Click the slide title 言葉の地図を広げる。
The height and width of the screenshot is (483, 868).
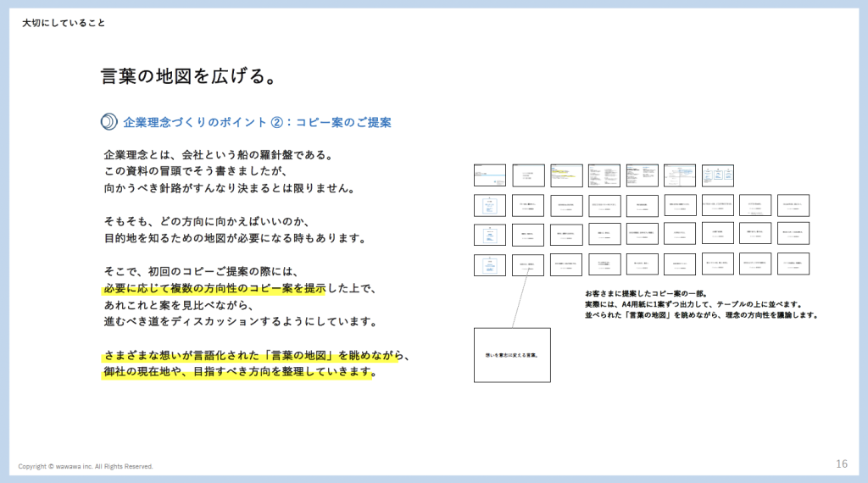pos(186,77)
